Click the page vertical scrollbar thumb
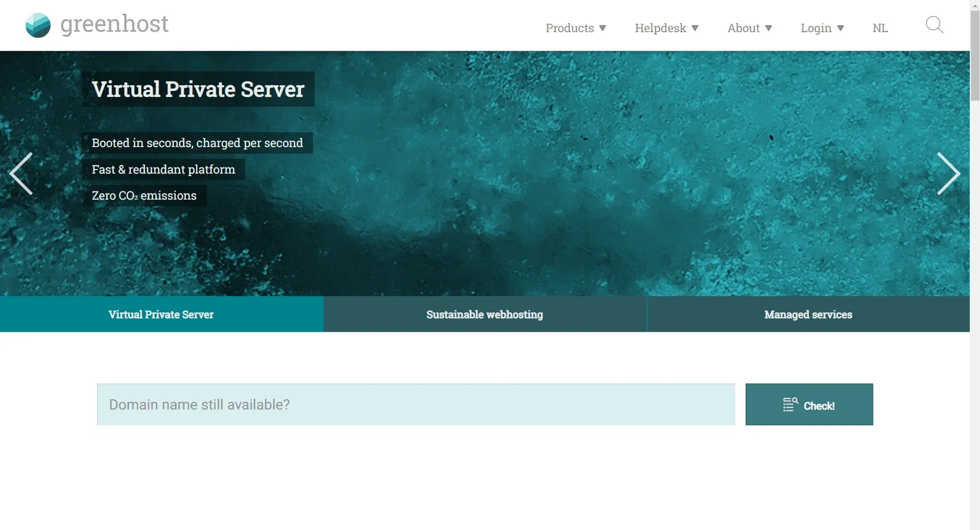This screenshot has height=530, width=980. (x=975, y=56)
